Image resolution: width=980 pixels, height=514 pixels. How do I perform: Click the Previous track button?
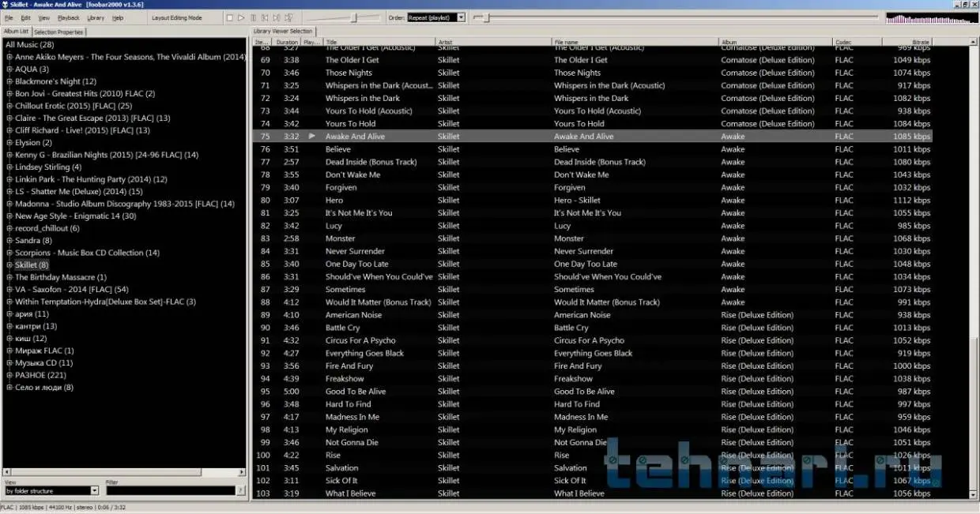[x=265, y=17]
